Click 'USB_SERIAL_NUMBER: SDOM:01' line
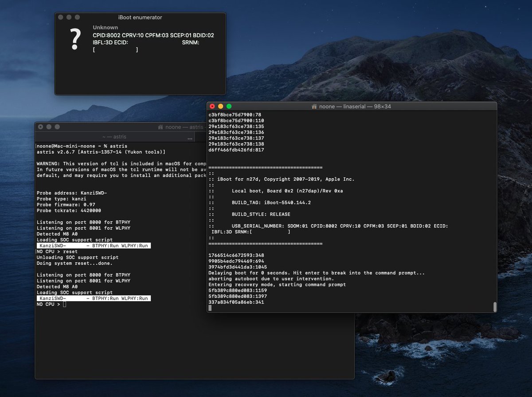This screenshot has height=397, width=532. click(340, 226)
